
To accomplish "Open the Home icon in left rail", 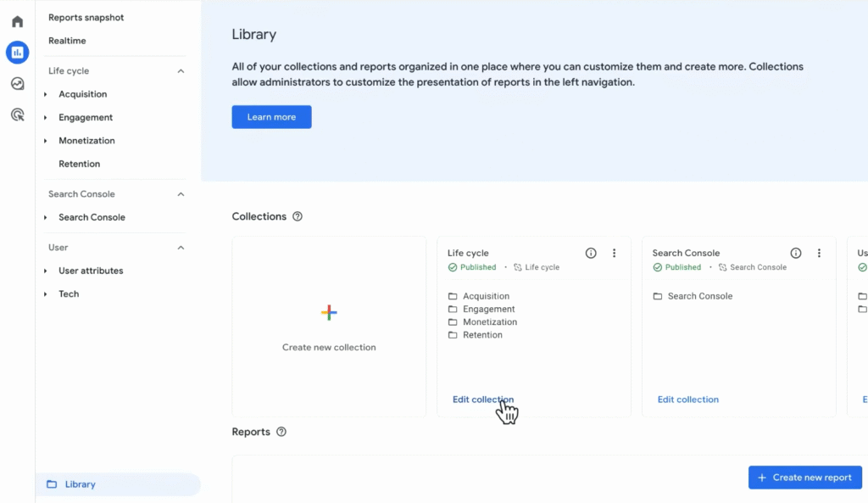I will tap(18, 21).
